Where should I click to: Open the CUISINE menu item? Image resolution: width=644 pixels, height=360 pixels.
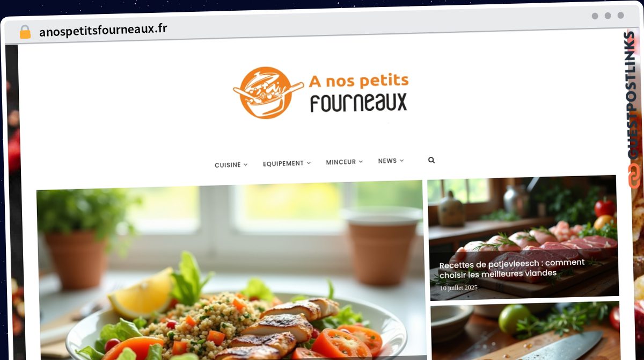pyautogui.click(x=228, y=165)
